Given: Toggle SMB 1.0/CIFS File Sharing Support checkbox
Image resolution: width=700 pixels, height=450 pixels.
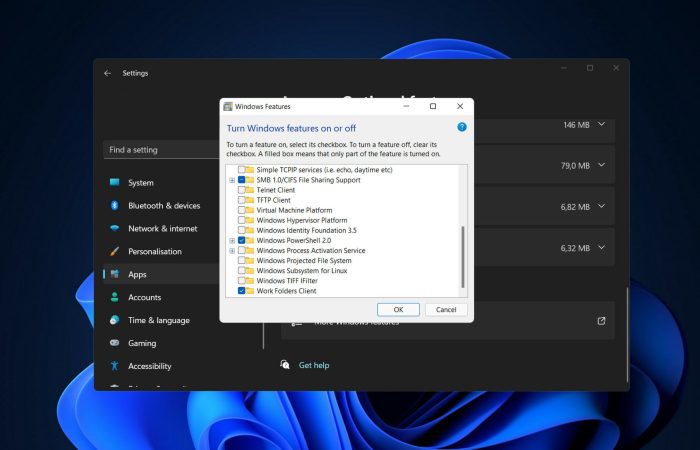Looking at the screenshot, I should (241, 180).
